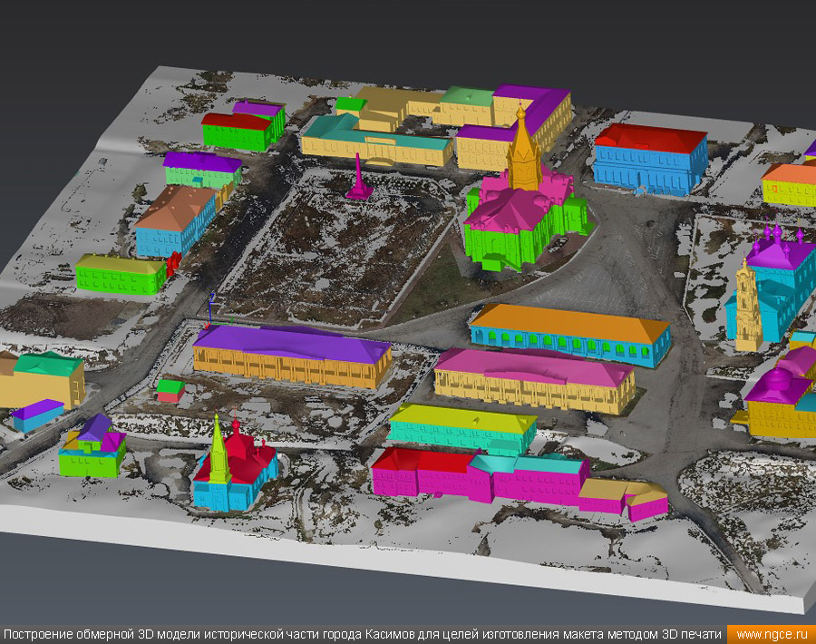Pick the orange bell tower spire of the central cathedral
This screenshot has height=644, width=816.
tap(523, 149)
